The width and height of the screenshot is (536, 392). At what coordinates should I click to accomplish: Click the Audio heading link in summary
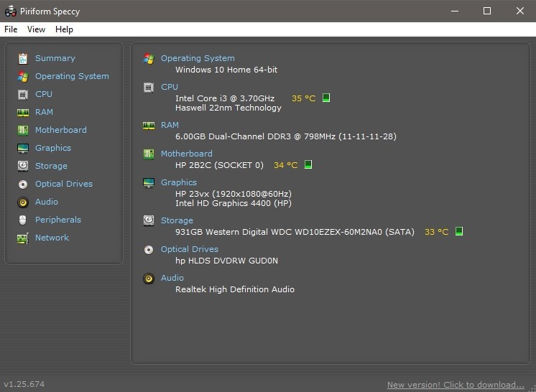(x=172, y=279)
